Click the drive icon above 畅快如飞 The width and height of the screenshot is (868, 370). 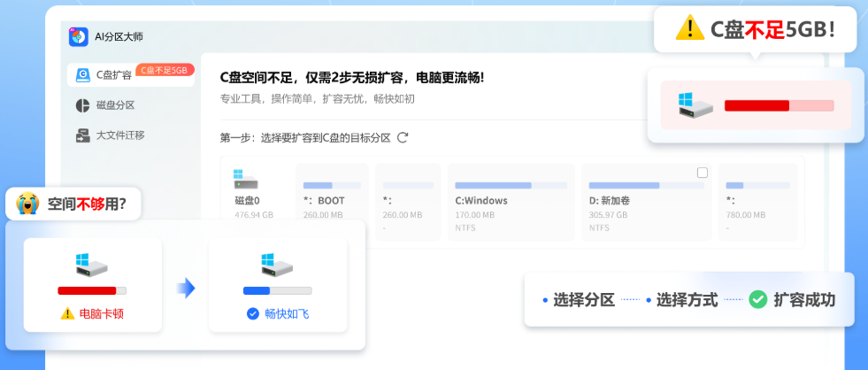click(x=277, y=266)
